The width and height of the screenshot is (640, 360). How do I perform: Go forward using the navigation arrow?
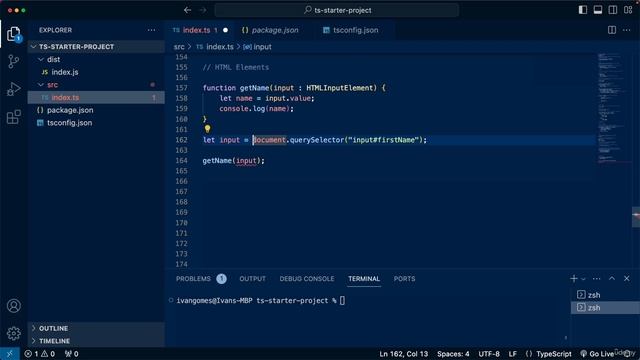pyautogui.click(x=203, y=10)
